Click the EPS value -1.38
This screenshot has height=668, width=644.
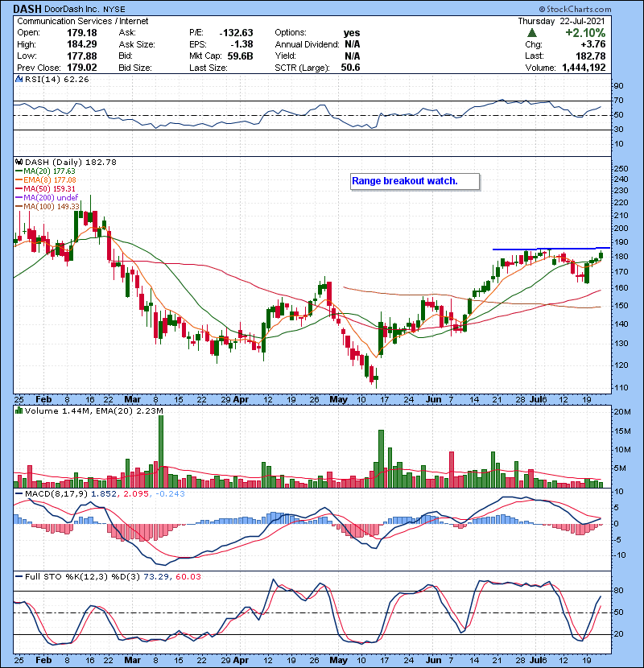[x=242, y=44]
